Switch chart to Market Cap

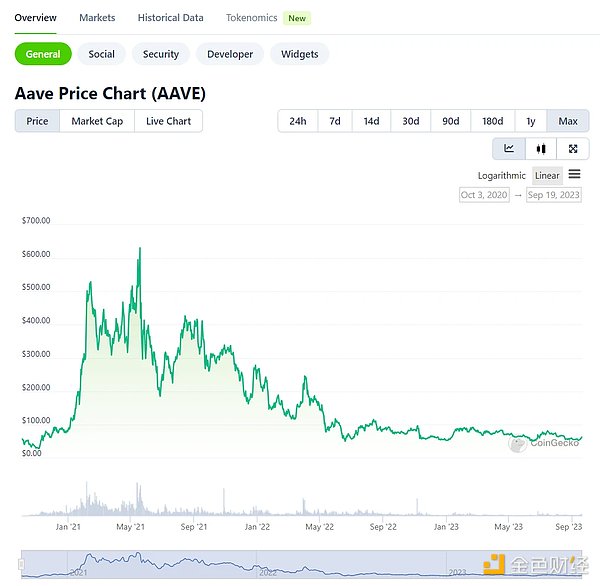(97, 121)
